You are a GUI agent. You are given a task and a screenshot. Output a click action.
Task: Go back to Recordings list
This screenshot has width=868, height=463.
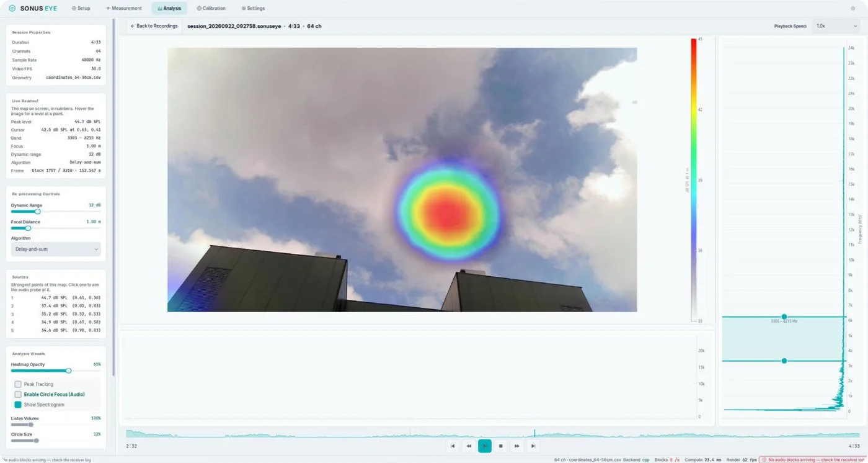(154, 26)
